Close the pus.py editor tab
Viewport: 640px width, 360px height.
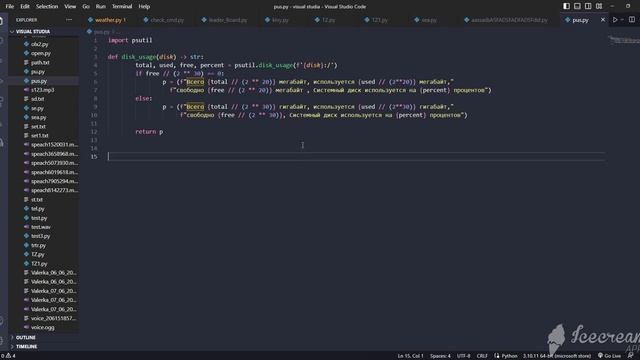(603, 20)
